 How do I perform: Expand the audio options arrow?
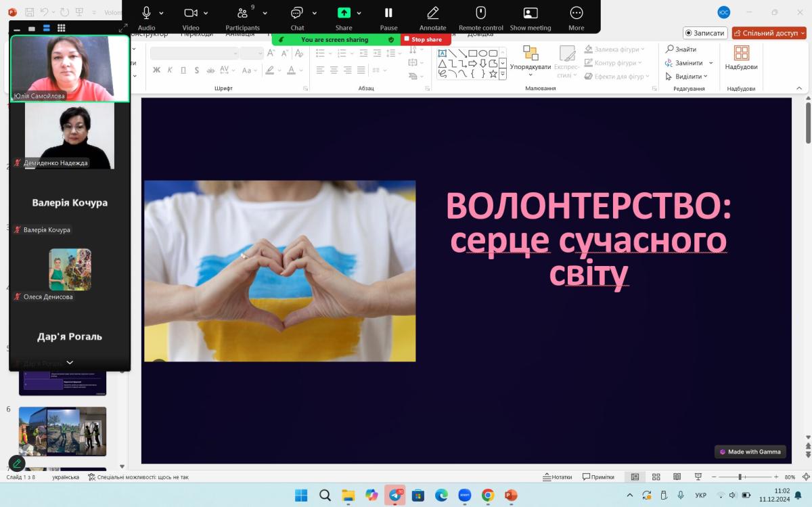(x=161, y=13)
